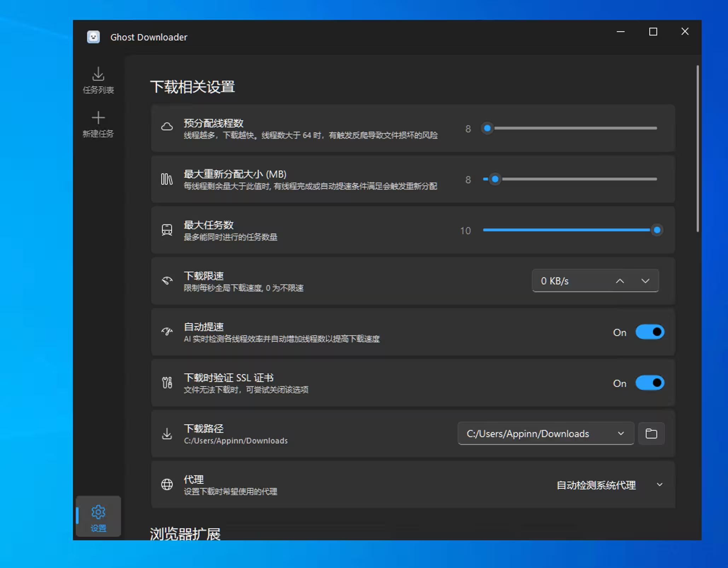This screenshot has width=728, height=568.
Task: Select the icon next to 最大重新分配大小
Action: 166,179
